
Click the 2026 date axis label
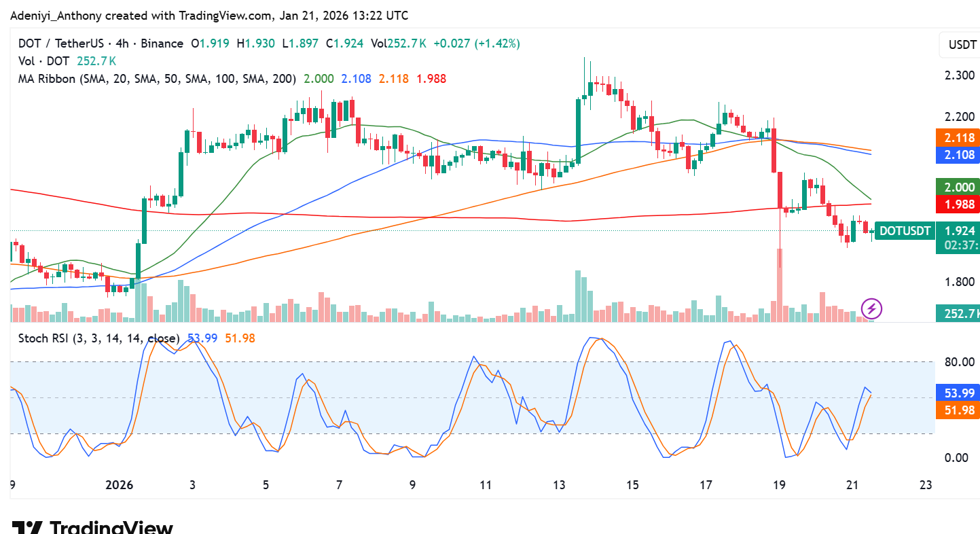point(119,485)
